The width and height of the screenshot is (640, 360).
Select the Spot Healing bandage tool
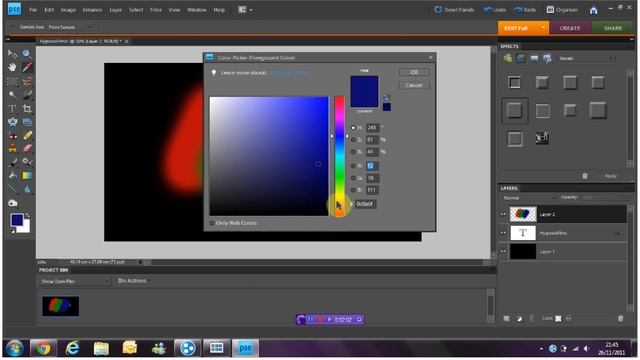tap(27, 136)
